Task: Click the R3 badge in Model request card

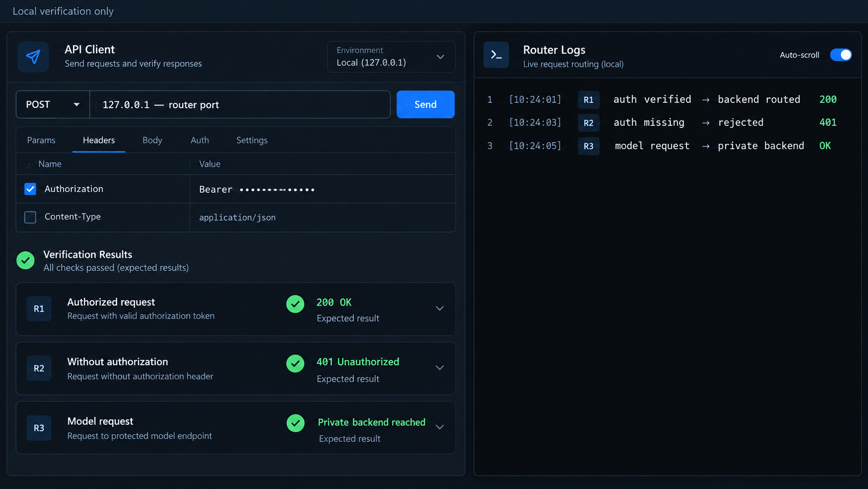Action: tap(39, 428)
